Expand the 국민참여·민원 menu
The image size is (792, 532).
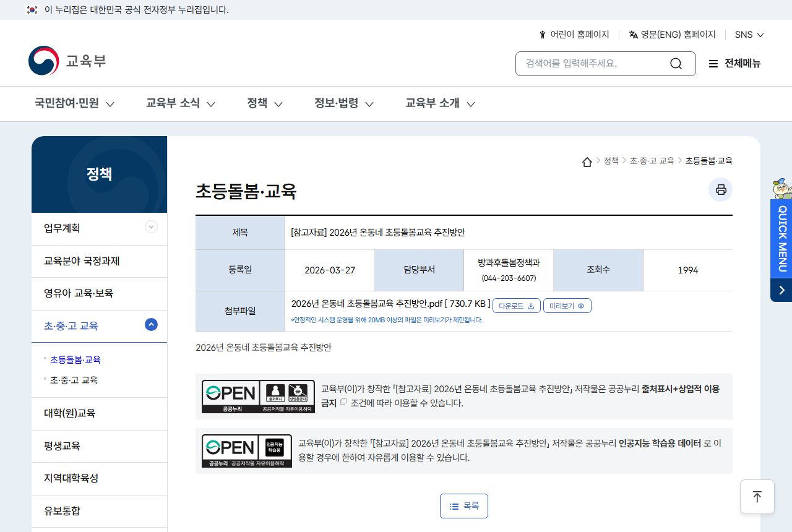point(74,103)
